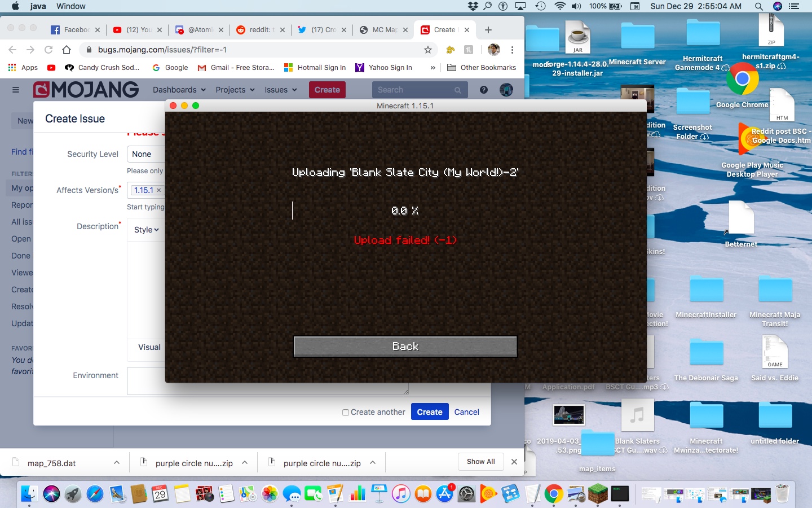Open the Trash in the Dock
This screenshot has width=812, height=508.
coord(782,494)
